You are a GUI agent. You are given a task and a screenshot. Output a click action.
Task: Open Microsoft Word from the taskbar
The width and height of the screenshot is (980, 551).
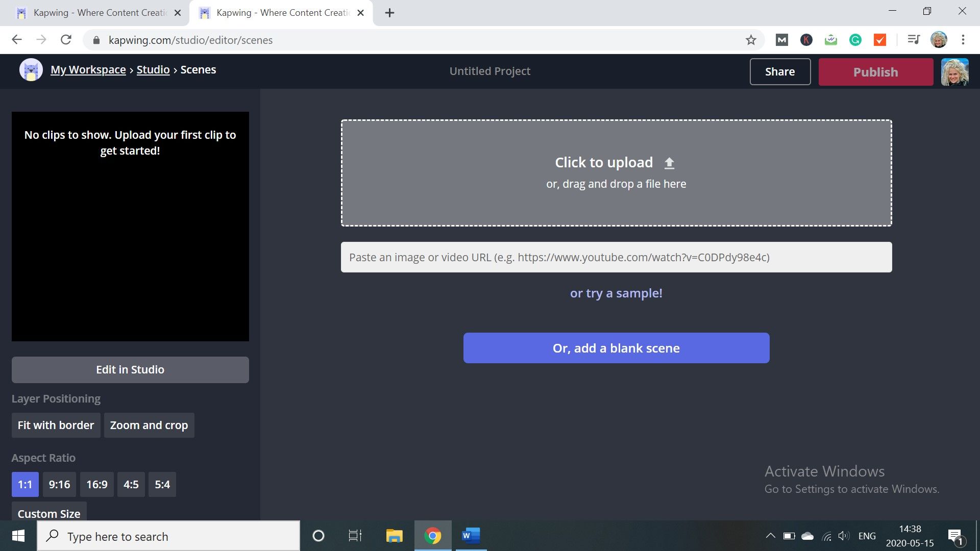point(471,536)
